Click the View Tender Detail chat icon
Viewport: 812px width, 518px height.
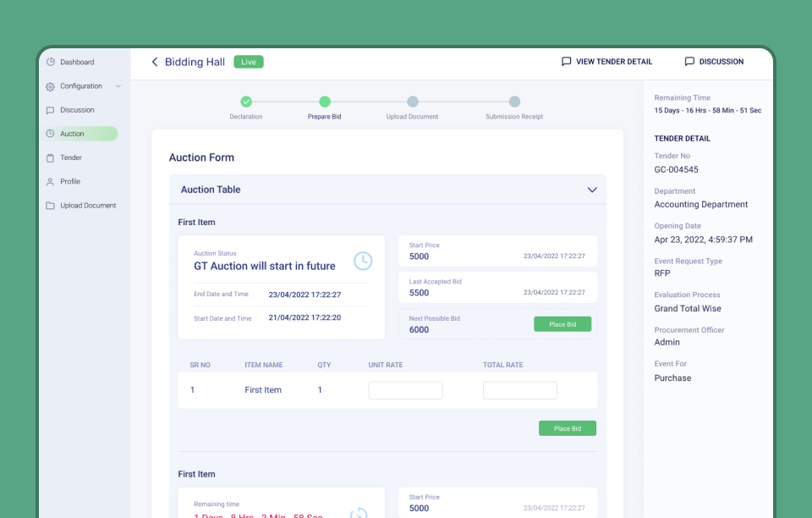tap(566, 62)
